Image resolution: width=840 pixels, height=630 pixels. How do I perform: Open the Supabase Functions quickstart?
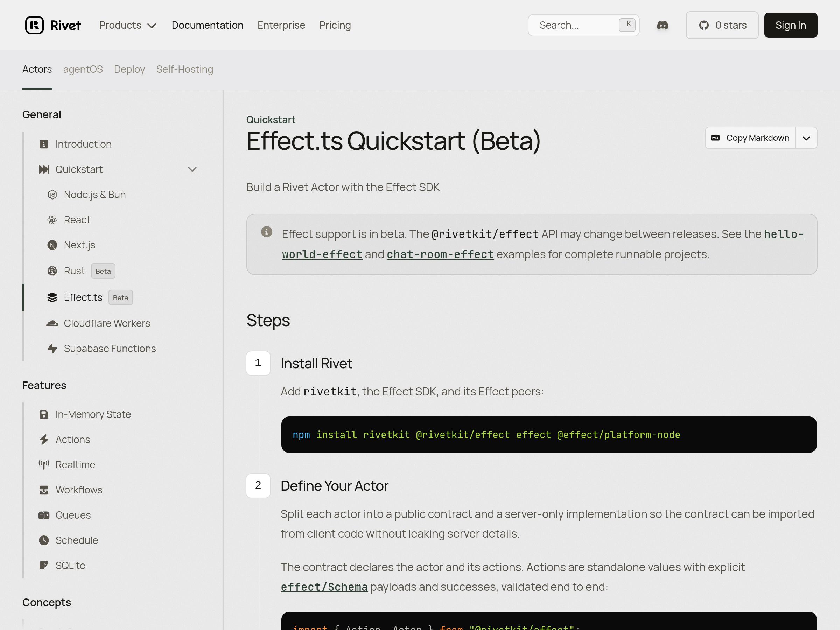(110, 349)
